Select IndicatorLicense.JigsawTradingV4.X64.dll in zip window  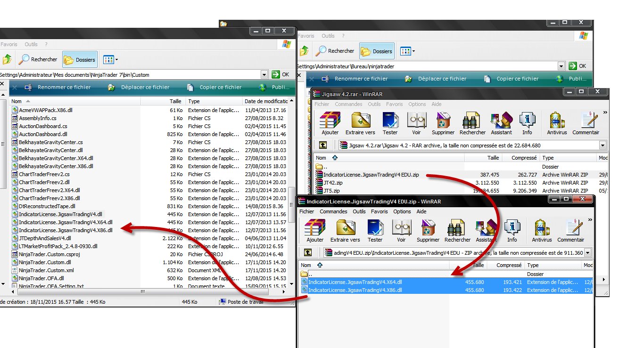(x=445, y=282)
